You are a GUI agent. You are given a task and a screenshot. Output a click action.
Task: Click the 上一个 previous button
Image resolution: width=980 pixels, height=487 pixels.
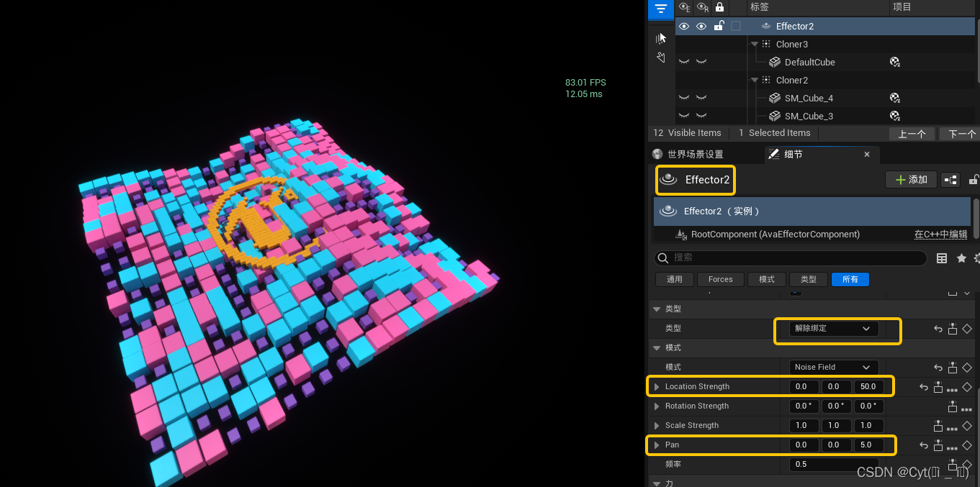click(912, 134)
